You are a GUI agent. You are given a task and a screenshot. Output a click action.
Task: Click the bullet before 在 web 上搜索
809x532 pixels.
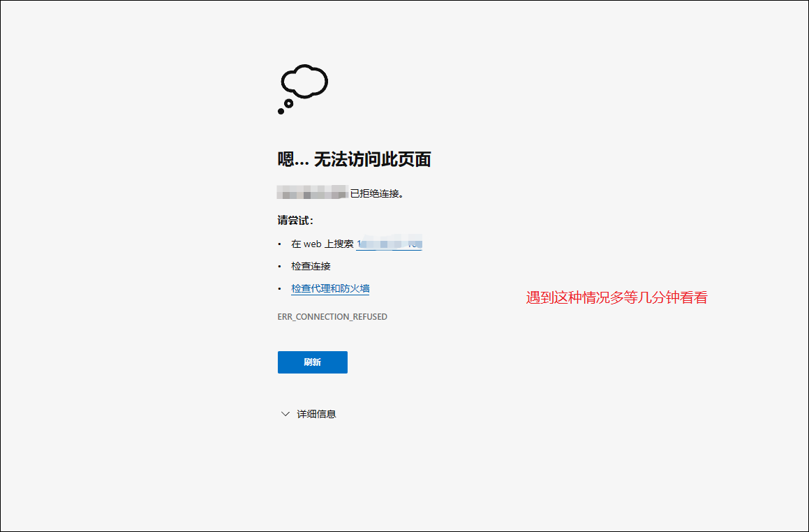pyautogui.click(x=280, y=244)
